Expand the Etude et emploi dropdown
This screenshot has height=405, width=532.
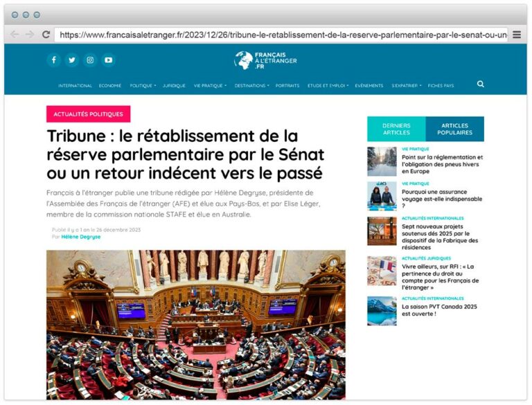point(328,85)
